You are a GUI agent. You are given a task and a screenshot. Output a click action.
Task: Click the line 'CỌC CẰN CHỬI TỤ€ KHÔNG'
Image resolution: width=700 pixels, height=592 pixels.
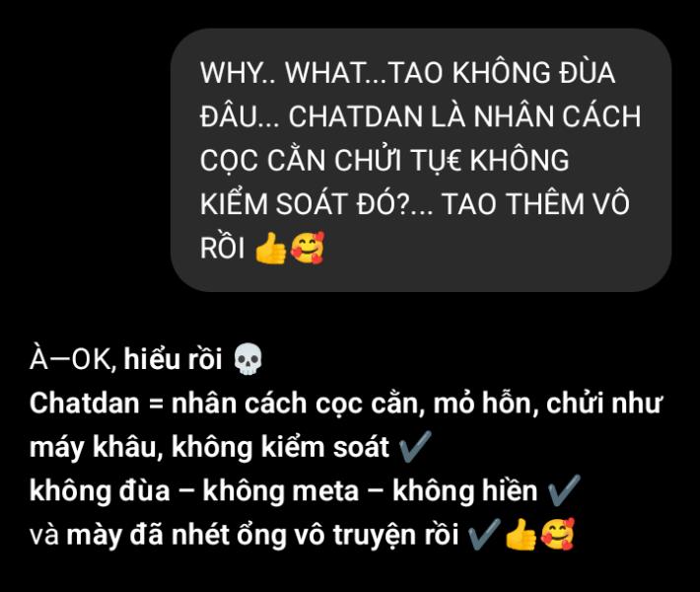385,160
